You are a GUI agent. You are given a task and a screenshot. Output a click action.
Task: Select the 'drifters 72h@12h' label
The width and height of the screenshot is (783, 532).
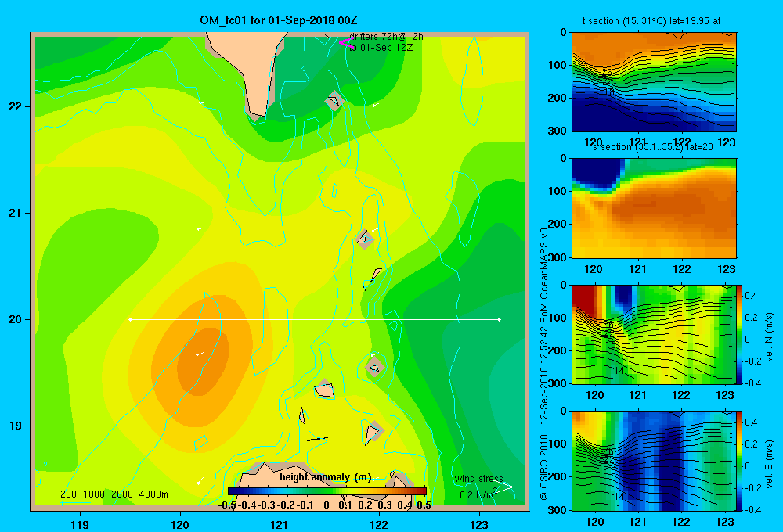pyautogui.click(x=386, y=37)
